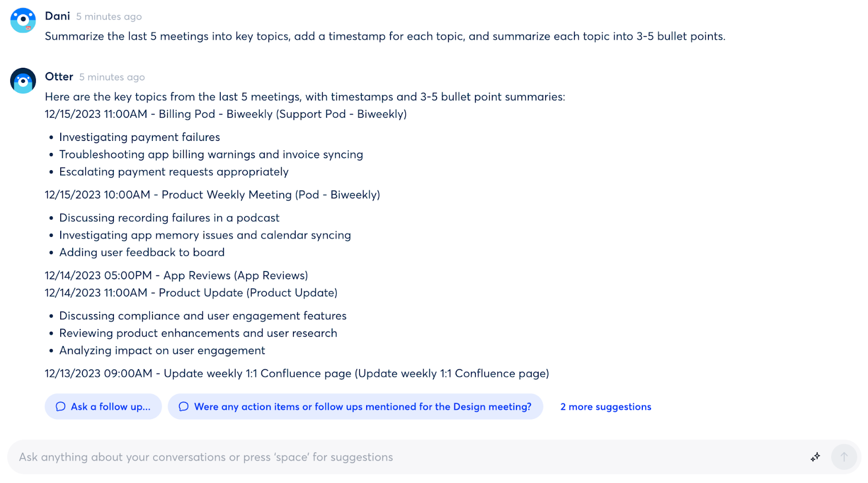Select the Design meeting action items suggestion
The height and width of the screenshot is (483, 868).
click(355, 407)
